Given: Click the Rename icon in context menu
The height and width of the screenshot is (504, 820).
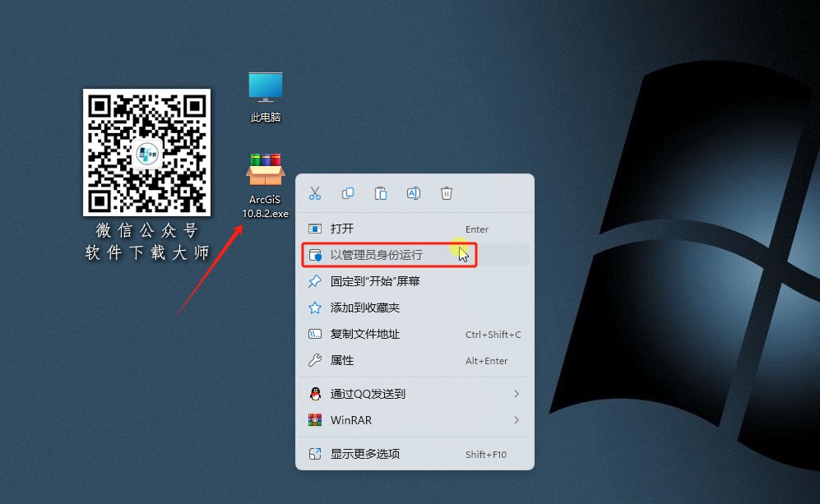Looking at the screenshot, I should click(x=414, y=192).
